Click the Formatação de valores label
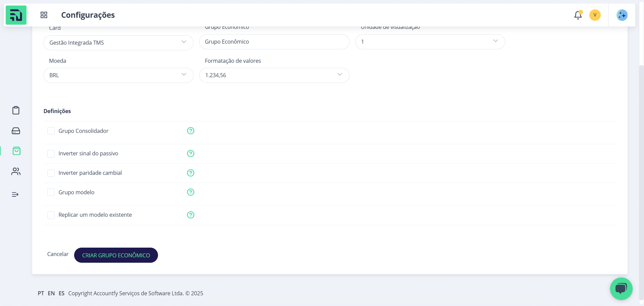644x306 pixels. coord(233,61)
